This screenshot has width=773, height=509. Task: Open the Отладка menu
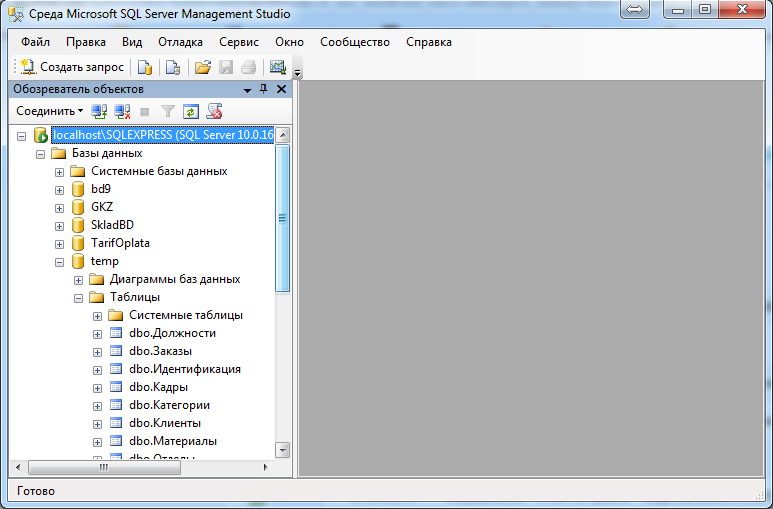pos(180,42)
